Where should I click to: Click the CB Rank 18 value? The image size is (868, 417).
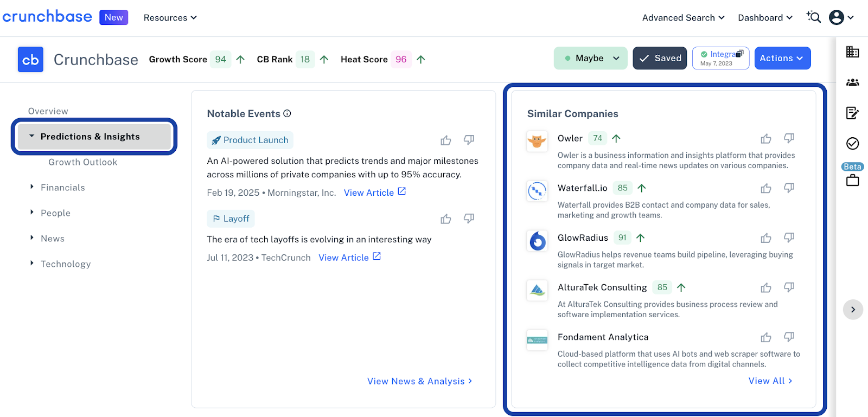[x=305, y=60]
